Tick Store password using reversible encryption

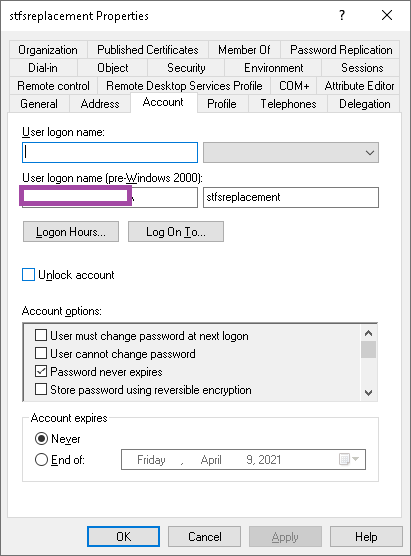[41, 389]
